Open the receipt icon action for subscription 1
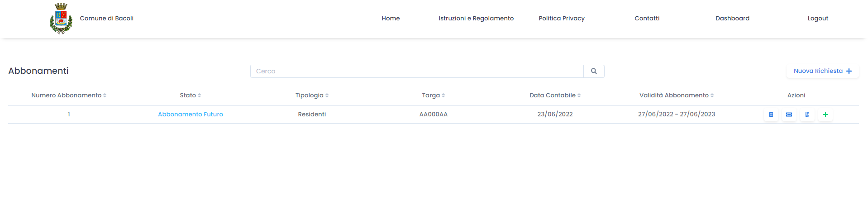 point(771,115)
